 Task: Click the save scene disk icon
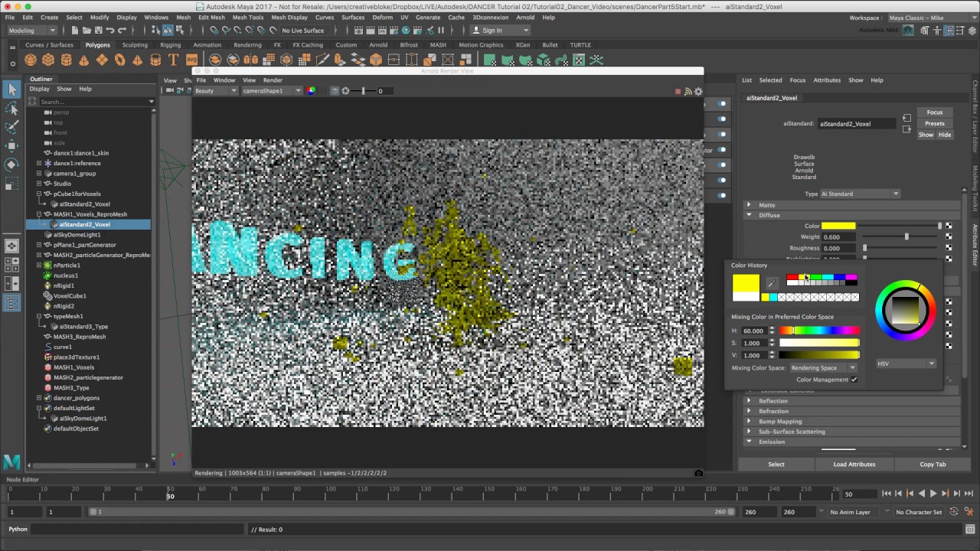pos(97,30)
